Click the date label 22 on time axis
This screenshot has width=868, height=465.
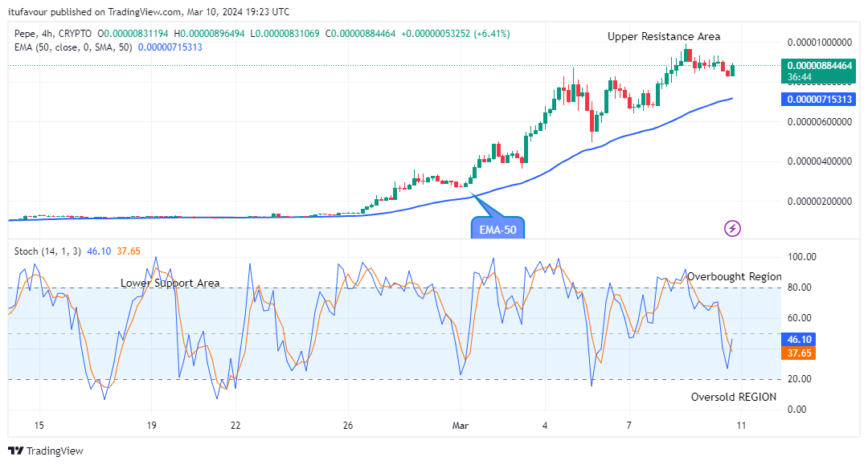coord(235,426)
